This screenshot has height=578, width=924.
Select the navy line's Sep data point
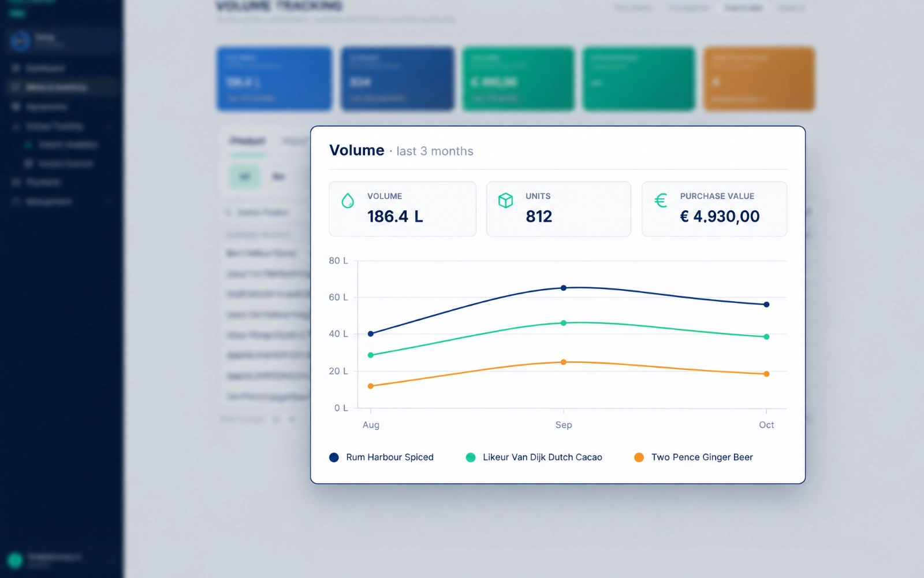click(564, 288)
